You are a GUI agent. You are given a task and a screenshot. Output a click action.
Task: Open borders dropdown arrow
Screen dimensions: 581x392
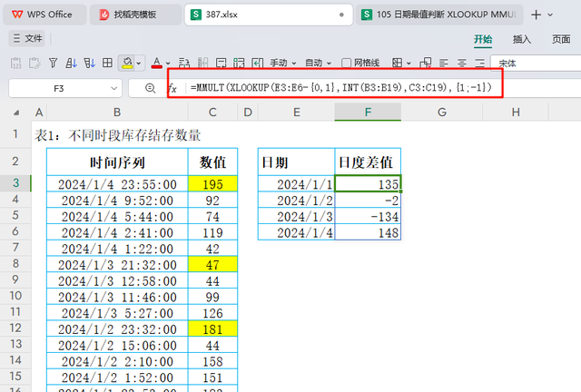(x=409, y=64)
